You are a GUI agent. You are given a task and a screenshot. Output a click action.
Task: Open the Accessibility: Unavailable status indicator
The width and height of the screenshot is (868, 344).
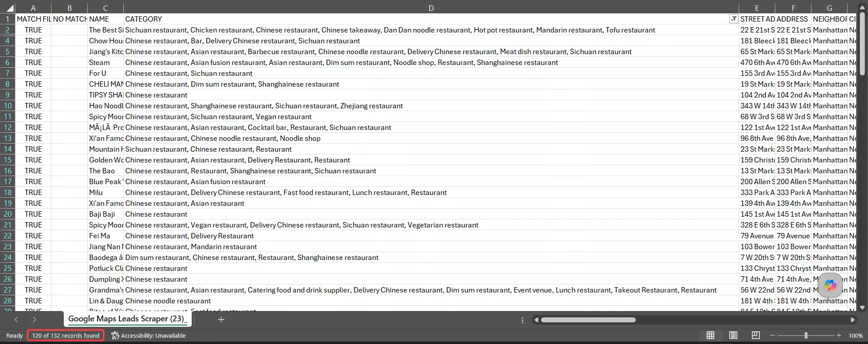pyautogui.click(x=149, y=335)
